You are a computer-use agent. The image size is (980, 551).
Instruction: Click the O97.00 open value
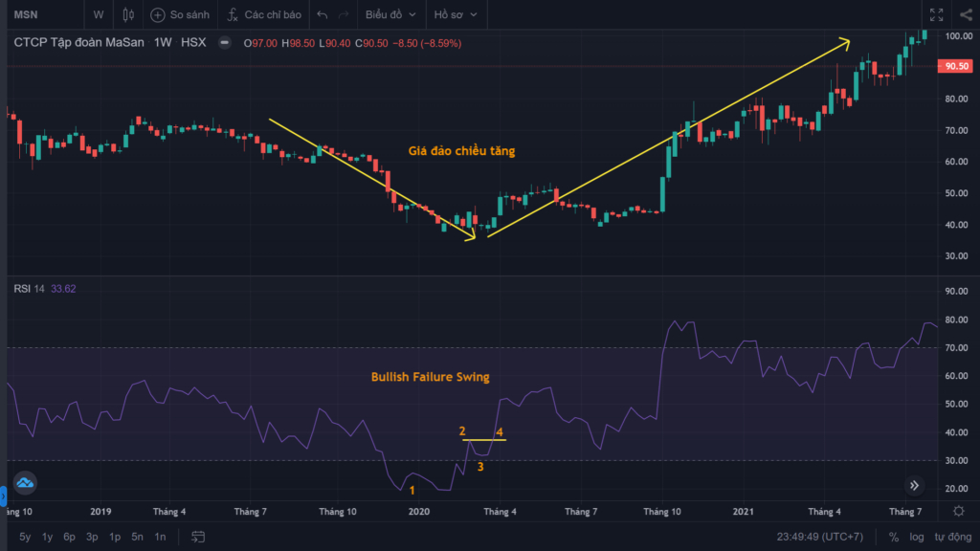coord(260,43)
